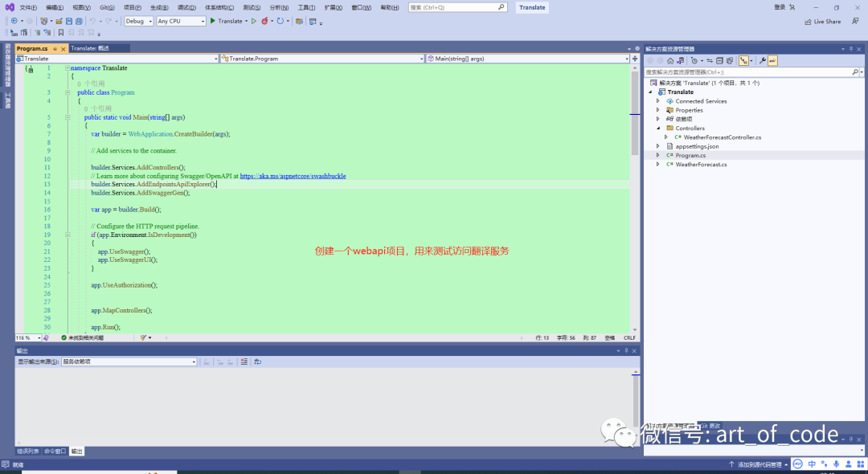Screen dimensions: 868x474
Task: Open the 调试(D) menu
Action: pos(186,8)
